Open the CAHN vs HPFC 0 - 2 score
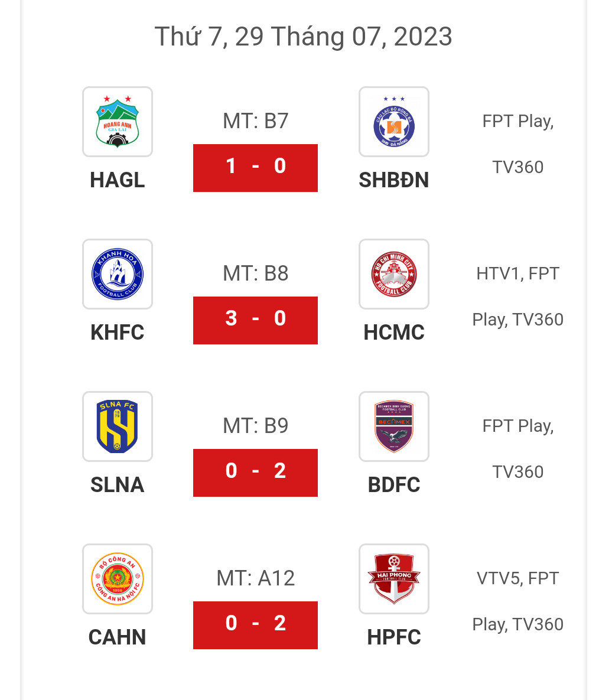This screenshot has width=599, height=700. (255, 625)
